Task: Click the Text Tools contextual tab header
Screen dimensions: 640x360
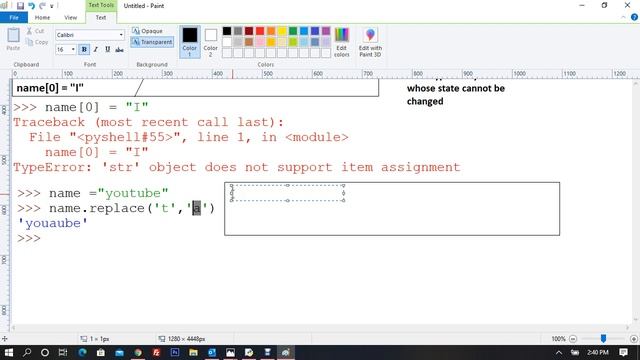Action: tap(101, 5)
